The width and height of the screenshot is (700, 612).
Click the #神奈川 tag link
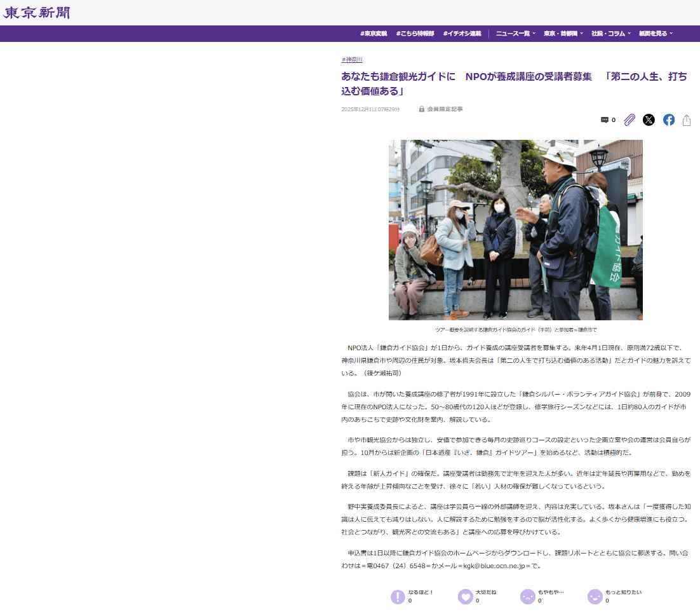coord(352,60)
